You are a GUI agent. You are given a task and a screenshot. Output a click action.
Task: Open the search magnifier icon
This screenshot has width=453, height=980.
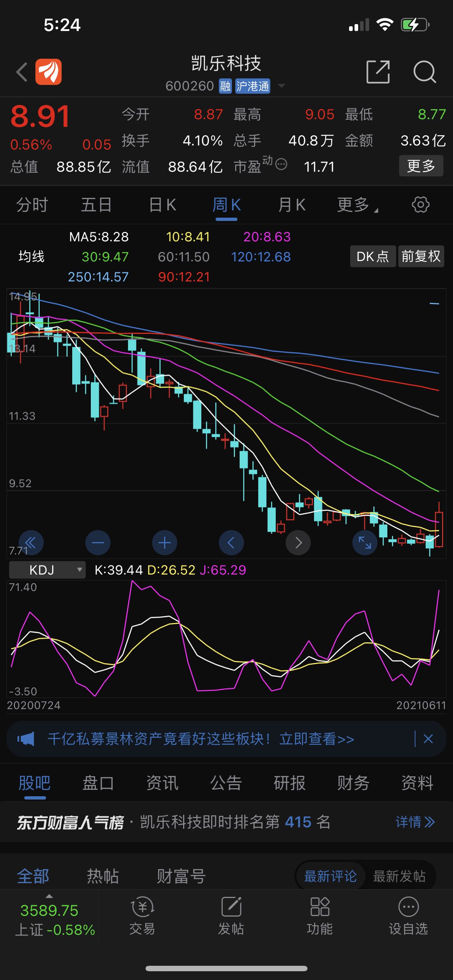pos(425,71)
